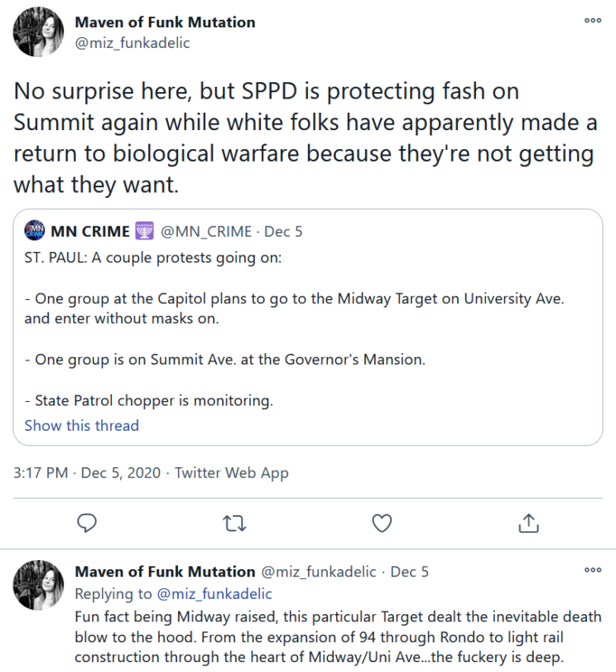Click the Dec 5 date on the reply tweet

409,572
